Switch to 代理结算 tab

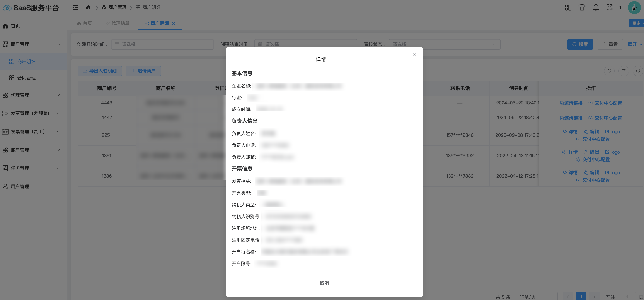118,23
